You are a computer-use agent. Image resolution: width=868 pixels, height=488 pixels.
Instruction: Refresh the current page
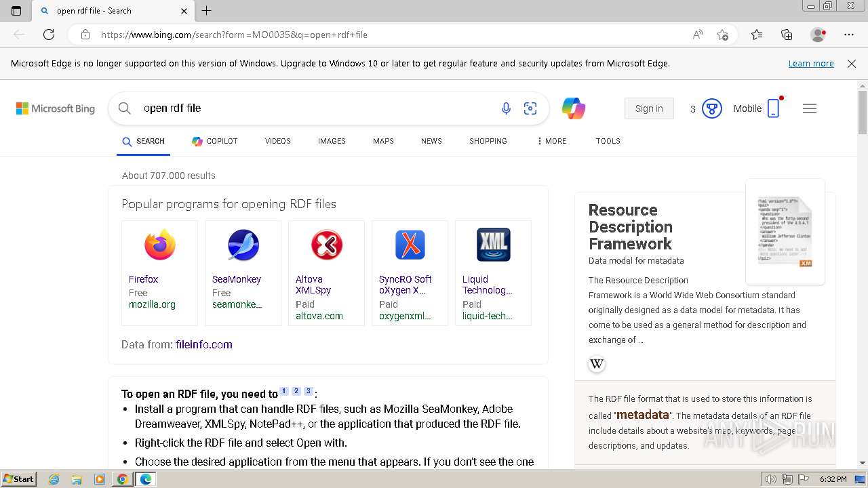(49, 35)
